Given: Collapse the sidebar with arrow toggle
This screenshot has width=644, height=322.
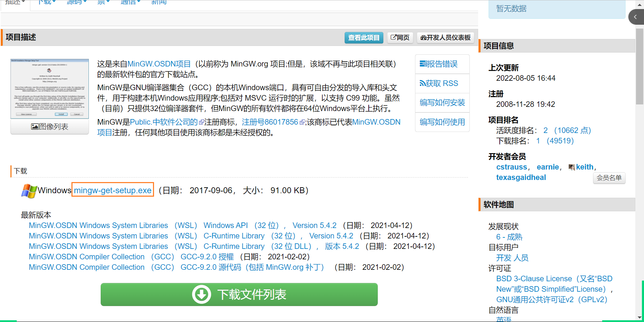Looking at the screenshot, I should 636,17.
